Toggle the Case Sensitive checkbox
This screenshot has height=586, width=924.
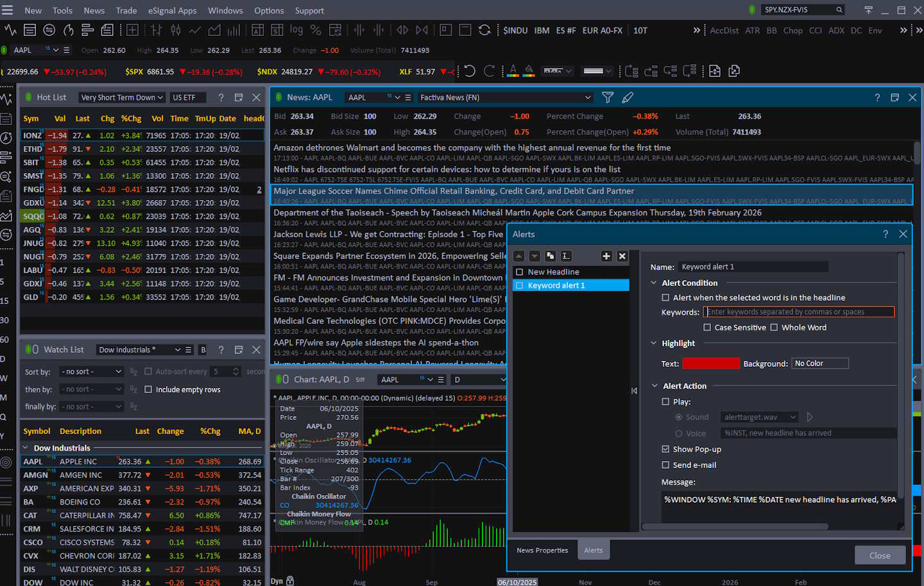(x=707, y=328)
